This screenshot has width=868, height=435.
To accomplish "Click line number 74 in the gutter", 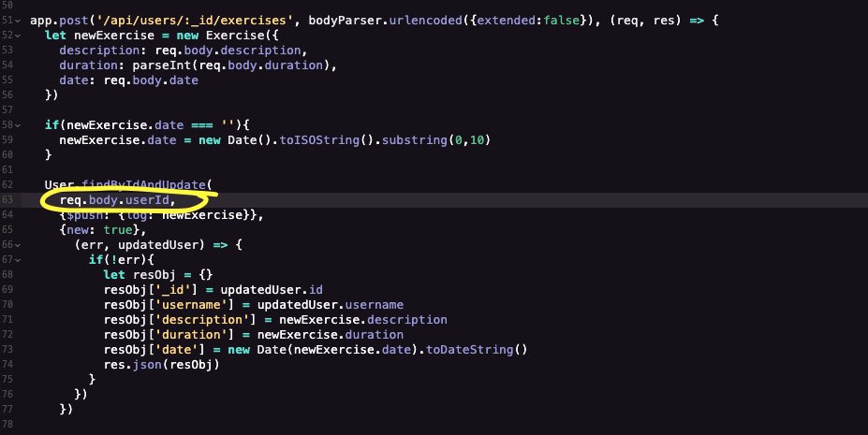I will point(7,364).
